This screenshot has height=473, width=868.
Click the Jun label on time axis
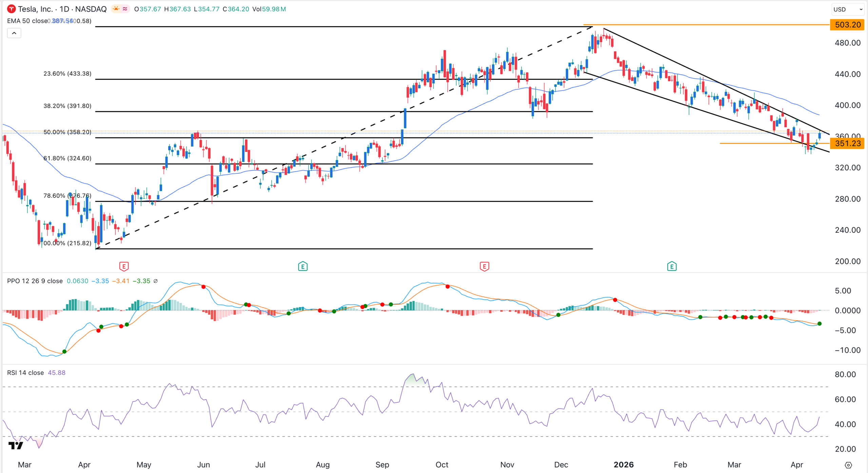[x=203, y=465]
